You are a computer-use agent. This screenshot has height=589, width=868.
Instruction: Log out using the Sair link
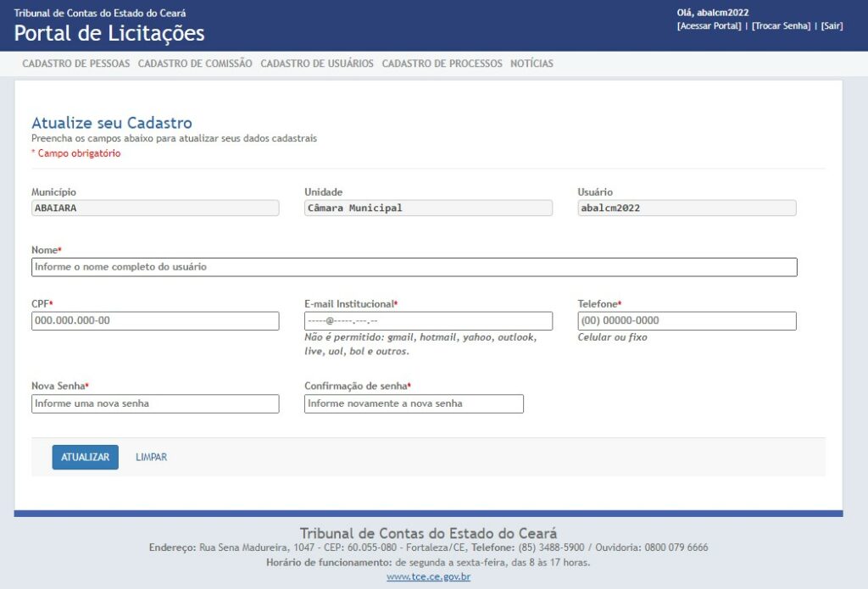832,26
